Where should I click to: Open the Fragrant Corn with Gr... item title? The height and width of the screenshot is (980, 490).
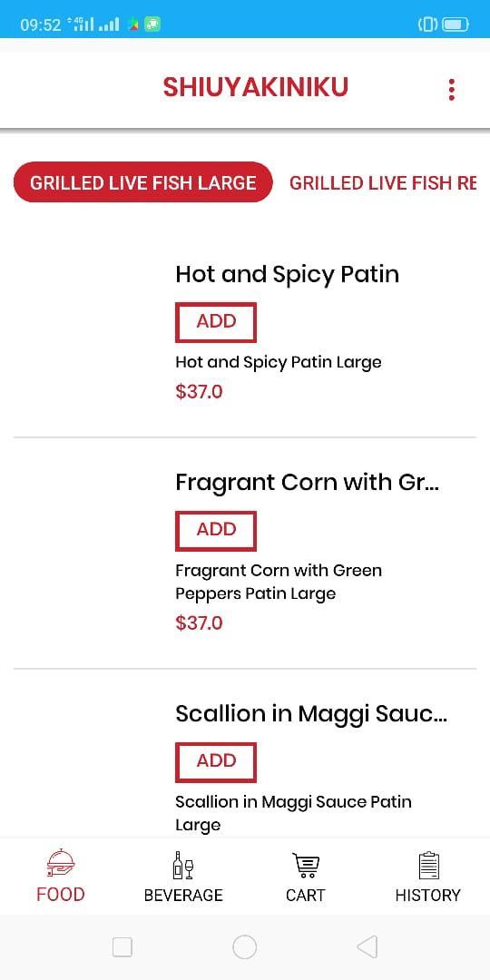point(307,483)
